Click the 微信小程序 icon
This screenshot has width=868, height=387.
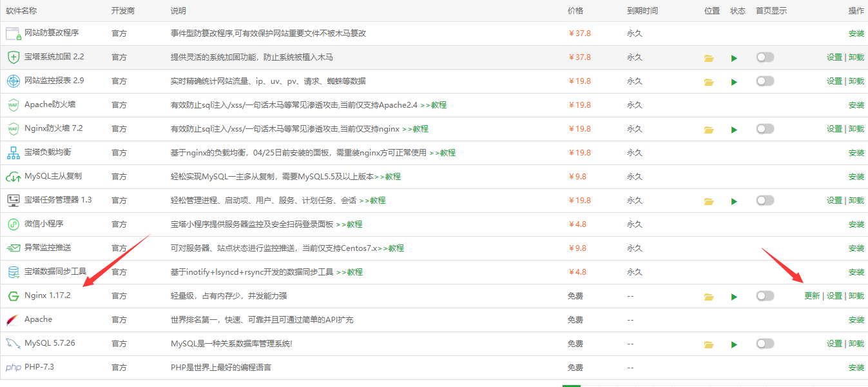14,224
